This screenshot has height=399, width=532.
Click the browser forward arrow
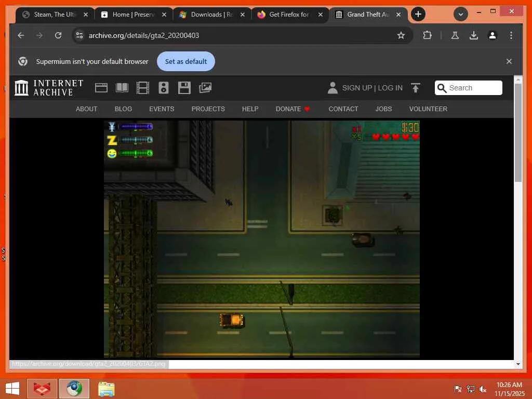[39, 35]
